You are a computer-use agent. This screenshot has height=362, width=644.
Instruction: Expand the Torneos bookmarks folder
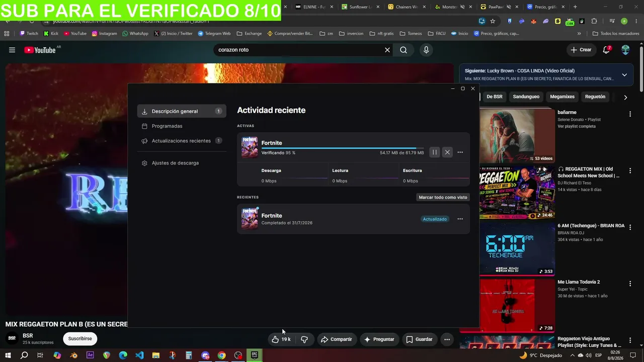pos(411,34)
